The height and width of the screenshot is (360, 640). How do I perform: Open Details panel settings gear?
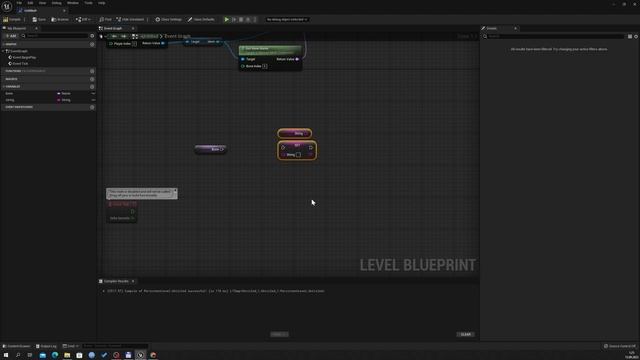coord(636,36)
